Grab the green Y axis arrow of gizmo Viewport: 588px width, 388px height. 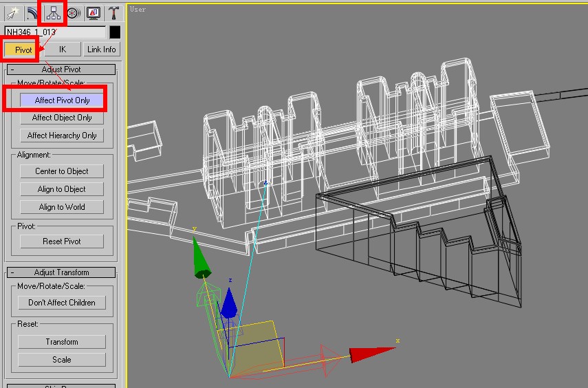pyautogui.click(x=202, y=259)
